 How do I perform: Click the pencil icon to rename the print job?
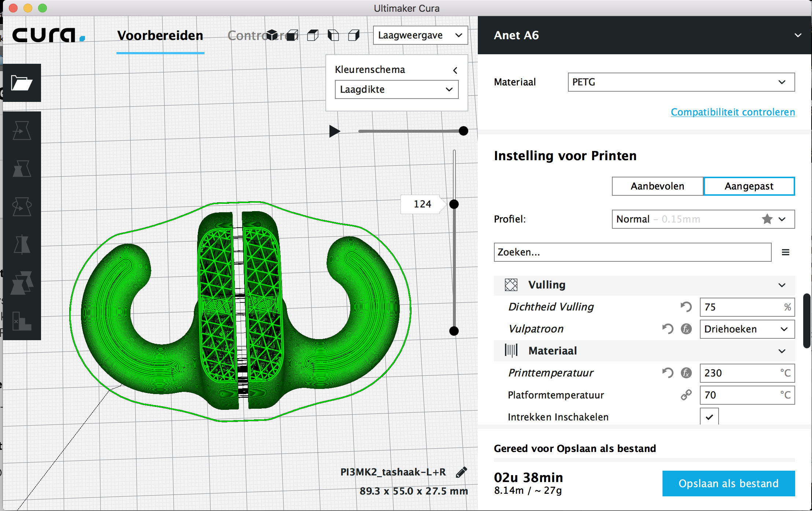coord(461,472)
